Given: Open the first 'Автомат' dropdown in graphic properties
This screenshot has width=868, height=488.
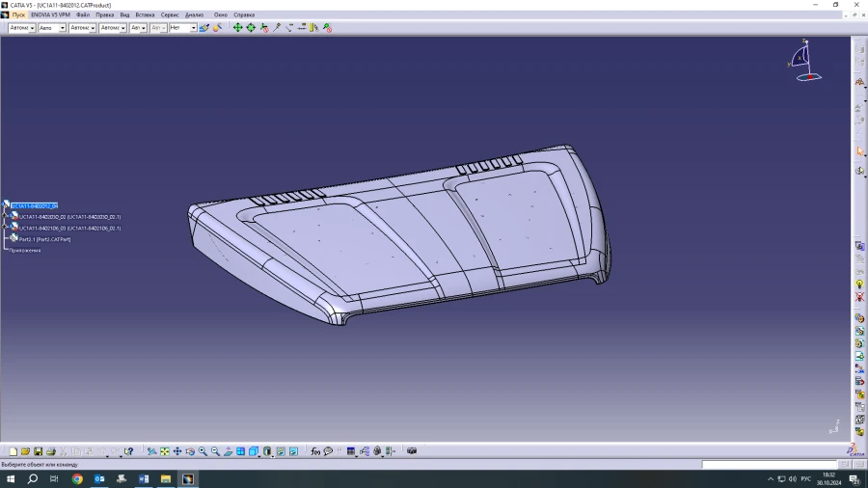Looking at the screenshot, I should (x=21, y=28).
